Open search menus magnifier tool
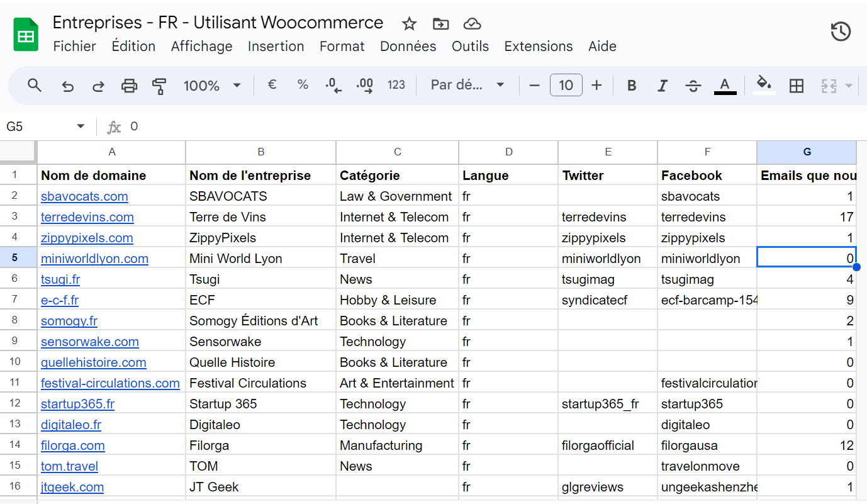Screen dimensions: 867x504 coord(35,86)
